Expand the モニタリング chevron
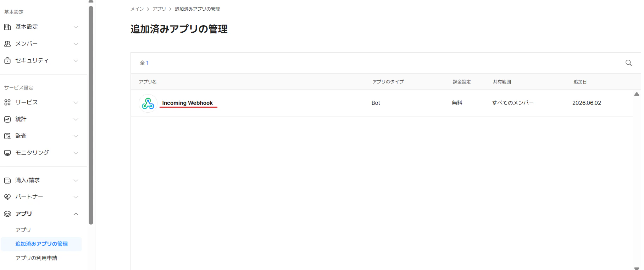Image resolution: width=644 pixels, height=270 pixels. [76, 153]
